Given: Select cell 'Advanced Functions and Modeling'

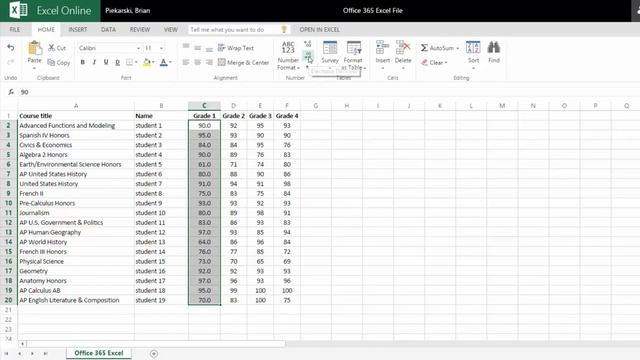Looking at the screenshot, I should [76, 126].
